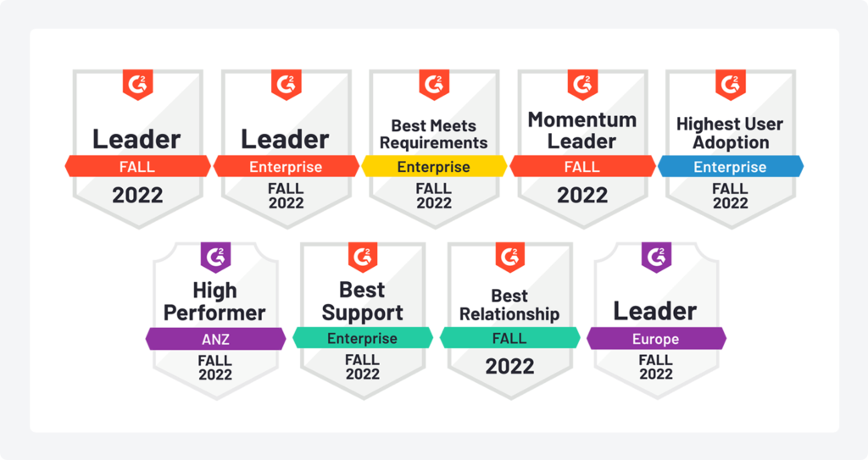Select the Highest User Adoption title
This screenshot has width=868, height=460.
730,133
